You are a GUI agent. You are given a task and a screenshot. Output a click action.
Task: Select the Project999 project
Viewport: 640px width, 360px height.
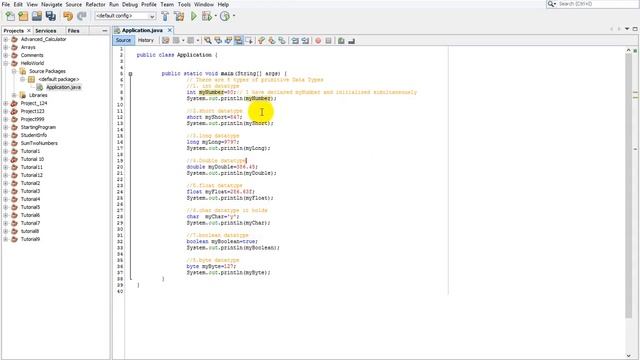coord(32,119)
